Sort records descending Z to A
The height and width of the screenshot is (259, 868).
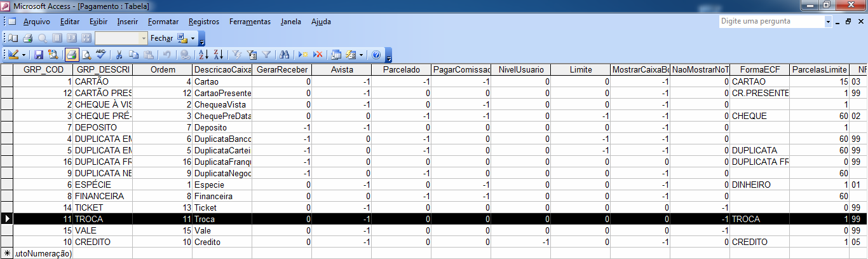tap(218, 55)
